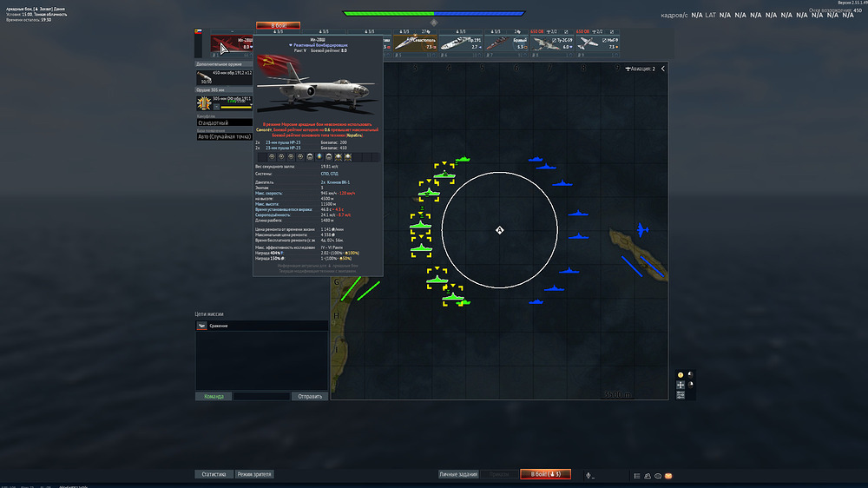Collapse the Авиация panel with the chevron
The width and height of the screenshot is (868, 488).
pyautogui.click(x=663, y=69)
